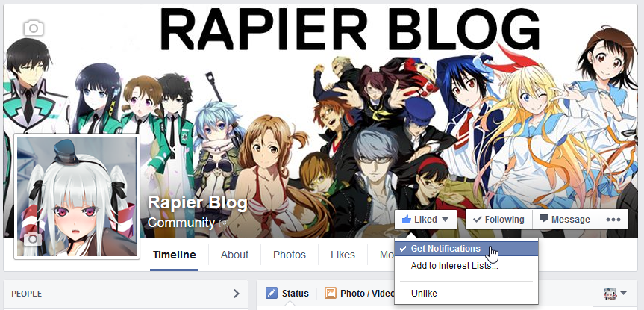Open the Liked dropdown arrow
644x310 pixels.
click(x=445, y=220)
